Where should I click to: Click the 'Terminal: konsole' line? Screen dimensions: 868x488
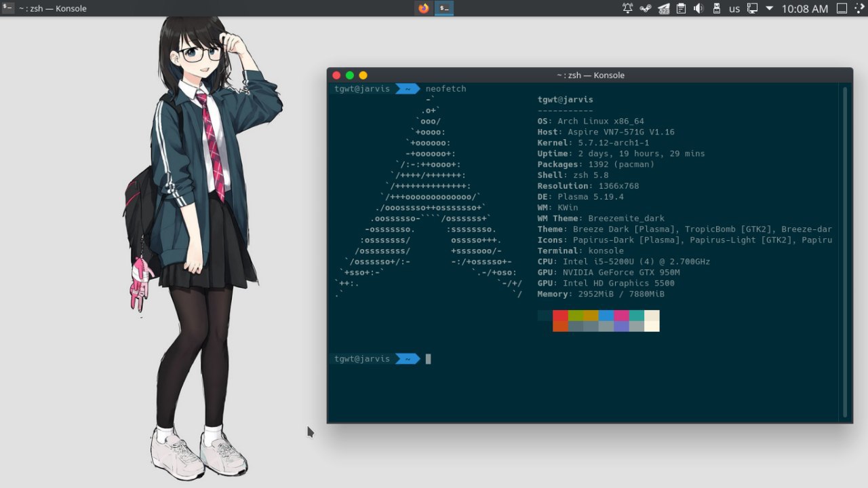580,251
